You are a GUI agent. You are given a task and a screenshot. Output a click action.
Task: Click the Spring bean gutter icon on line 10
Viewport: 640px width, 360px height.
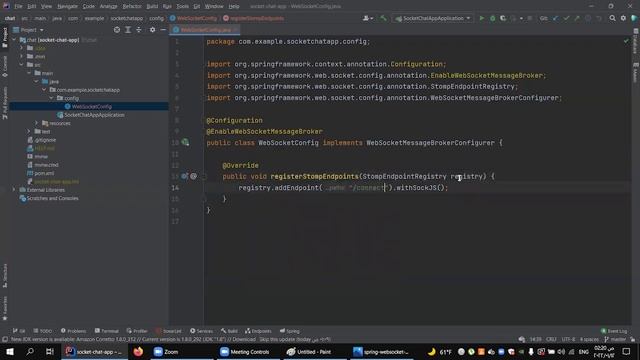click(185, 142)
